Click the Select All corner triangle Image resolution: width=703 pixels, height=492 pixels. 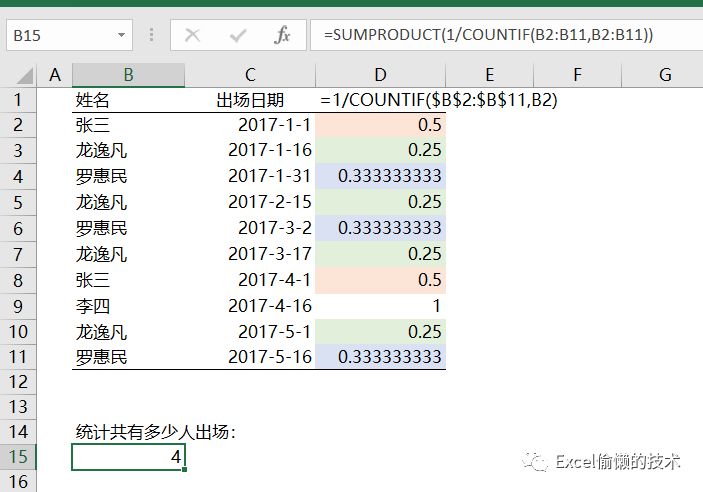tap(19, 75)
